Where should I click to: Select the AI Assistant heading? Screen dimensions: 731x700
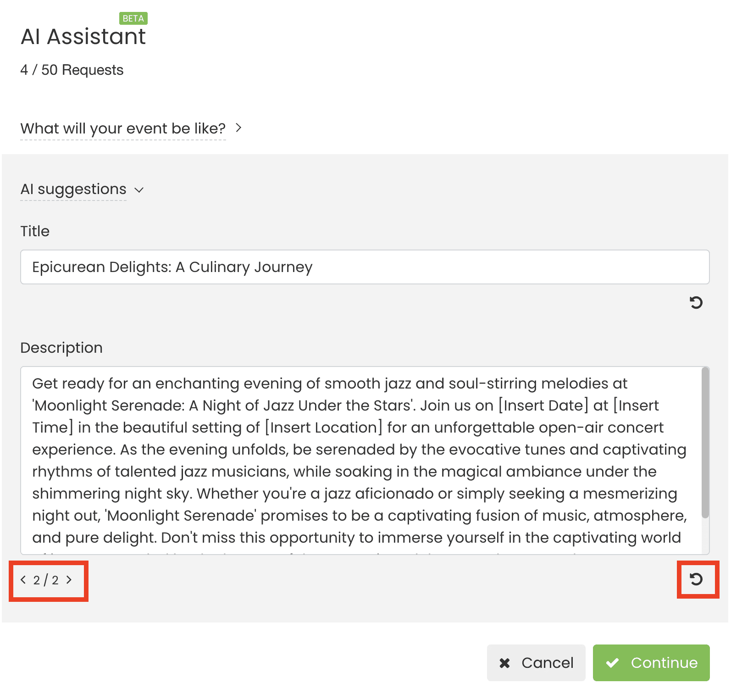click(x=83, y=37)
